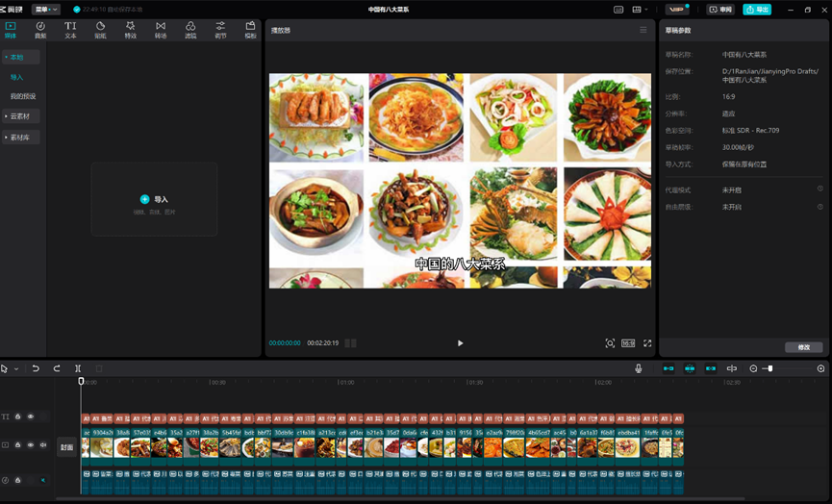The width and height of the screenshot is (832, 504).
Task: Click the keyboard shortcuts icon in title bar
Action: click(x=618, y=10)
